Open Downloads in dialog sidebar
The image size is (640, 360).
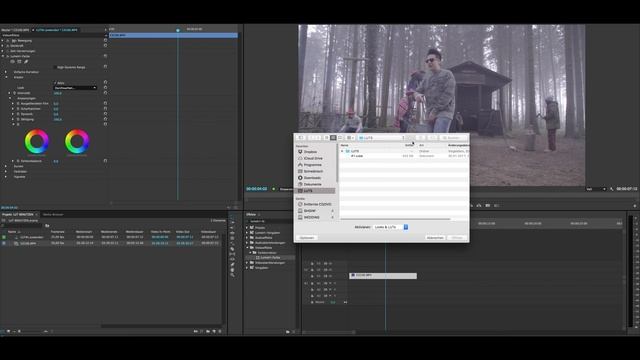312,178
